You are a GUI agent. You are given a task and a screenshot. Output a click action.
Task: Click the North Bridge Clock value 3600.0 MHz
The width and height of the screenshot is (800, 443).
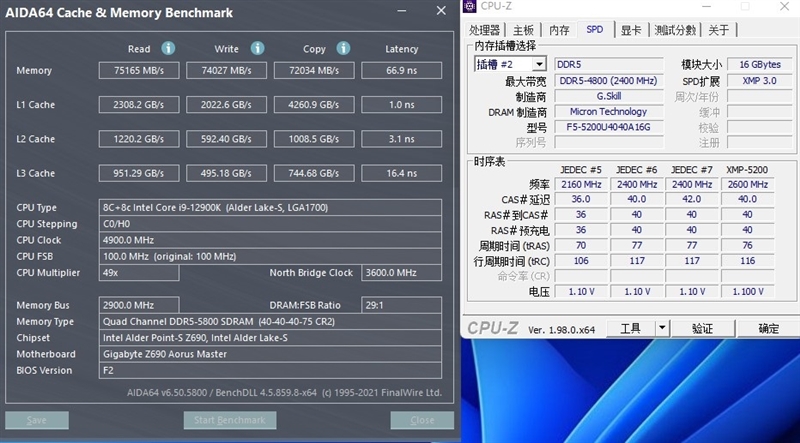pyautogui.click(x=402, y=273)
